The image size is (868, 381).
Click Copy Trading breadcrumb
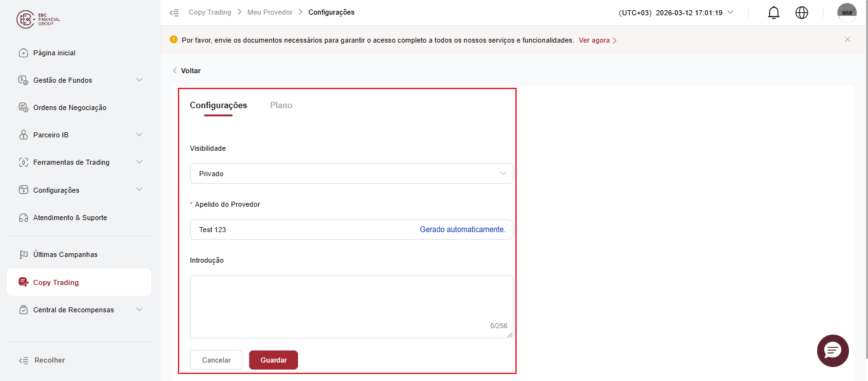pyautogui.click(x=210, y=12)
